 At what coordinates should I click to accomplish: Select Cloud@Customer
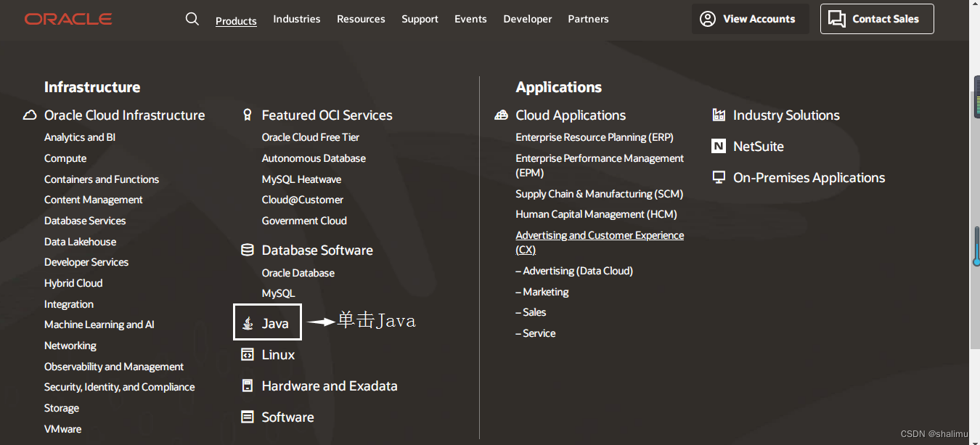[x=303, y=200]
